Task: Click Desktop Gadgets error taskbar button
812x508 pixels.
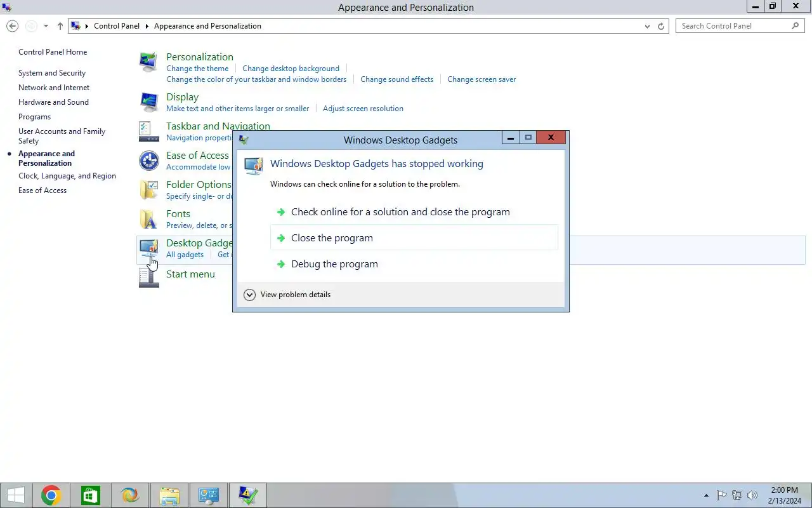Action: coord(248,495)
